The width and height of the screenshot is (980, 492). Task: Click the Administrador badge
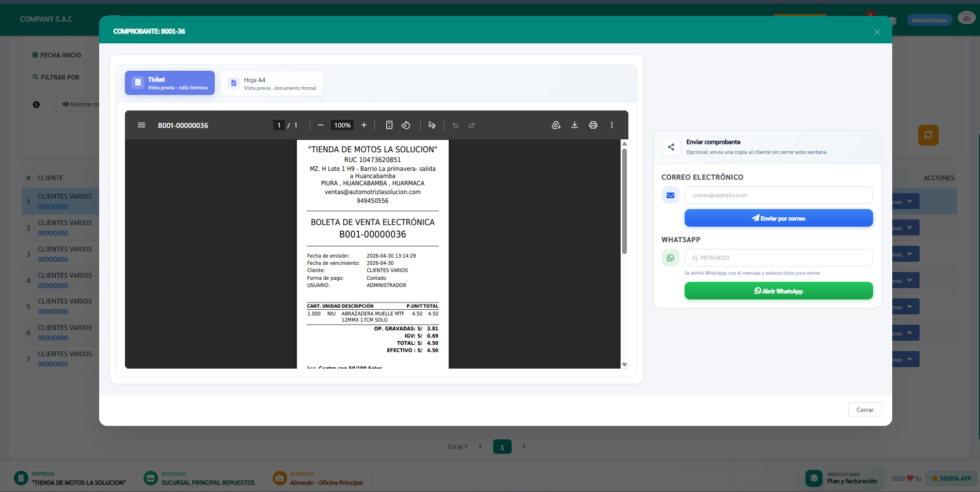929,20
